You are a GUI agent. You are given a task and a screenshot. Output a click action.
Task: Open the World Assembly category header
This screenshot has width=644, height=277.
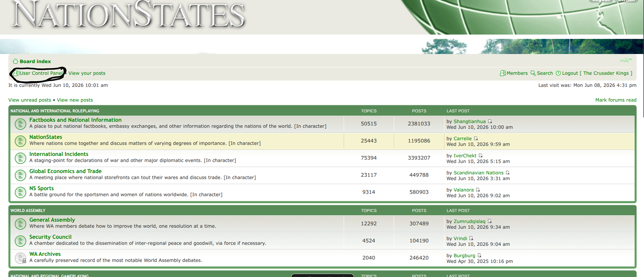[28, 211]
